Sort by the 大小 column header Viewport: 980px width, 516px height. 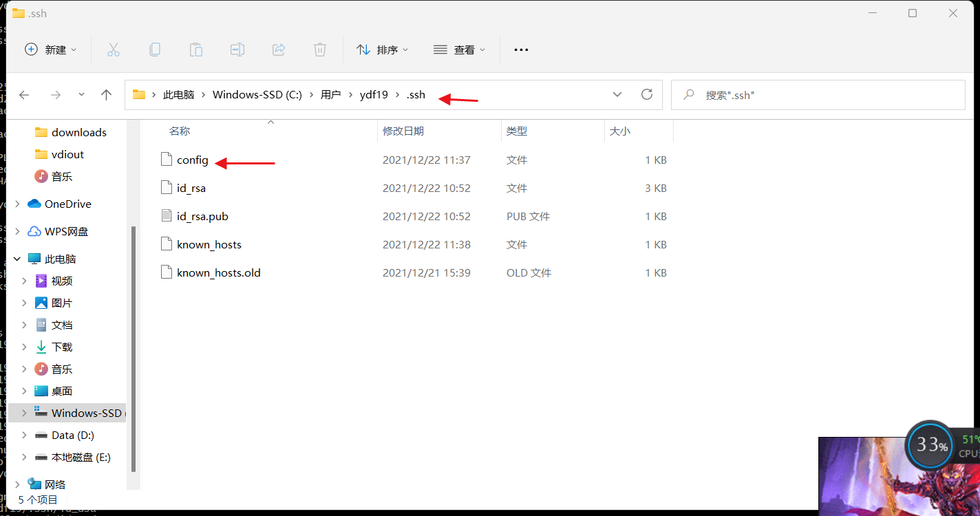(x=619, y=131)
